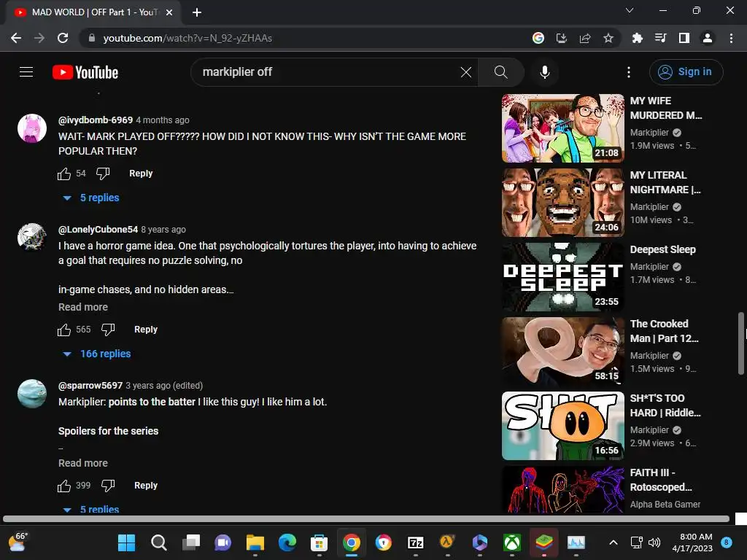Viewport: 747px width, 560px height.
Task: Open MY LITERAL NIGHTMARE video title
Action: pyautogui.click(x=665, y=182)
